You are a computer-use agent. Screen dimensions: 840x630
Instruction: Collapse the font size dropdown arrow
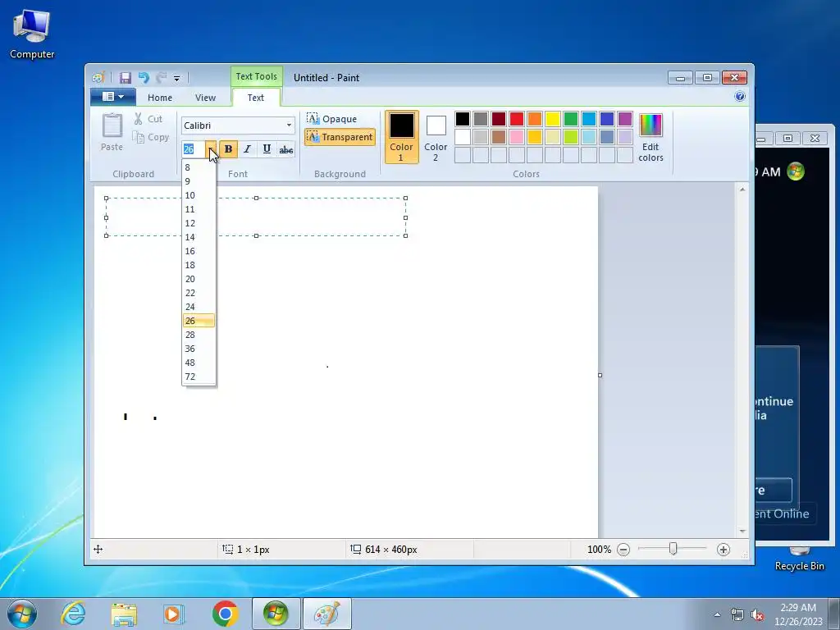tap(211, 149)
